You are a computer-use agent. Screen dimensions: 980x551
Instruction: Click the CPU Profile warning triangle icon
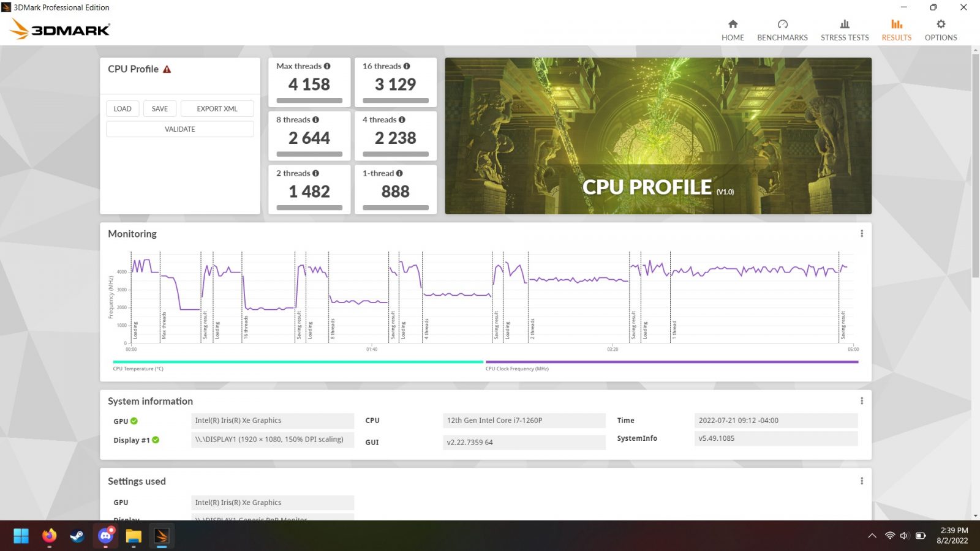(x=167, y=69)
